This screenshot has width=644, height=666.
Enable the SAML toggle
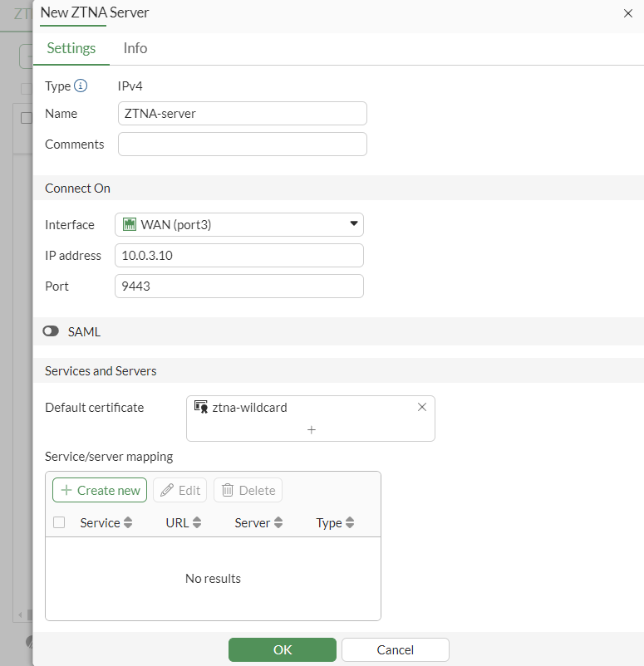[x=52, y=331]
